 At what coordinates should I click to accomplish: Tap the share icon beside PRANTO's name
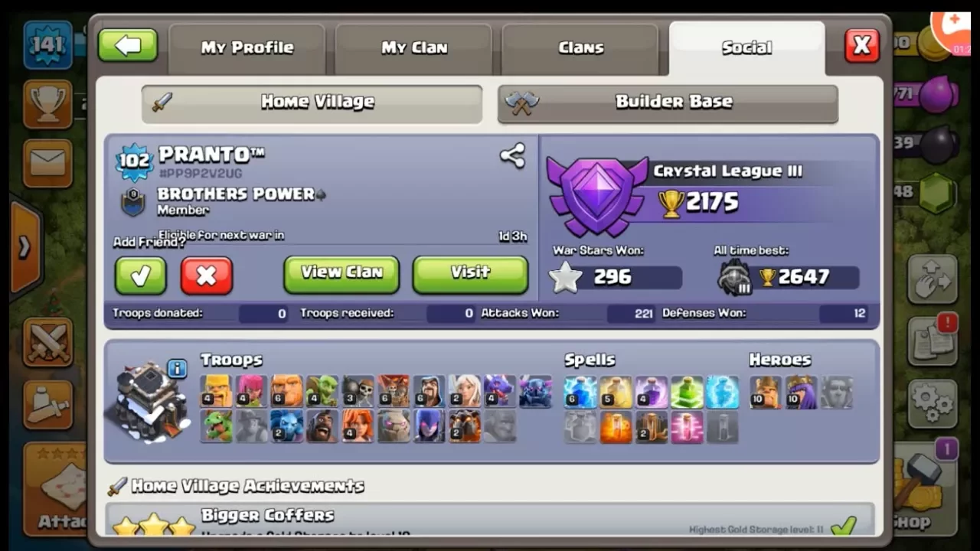pyautogui.click(x=512, y=156)
